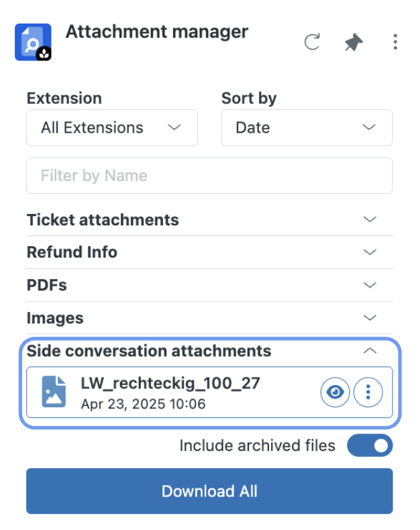Click the image file icon of LW_rechteckig_100_27
420x530 pixels.
[x=54, y=391]
